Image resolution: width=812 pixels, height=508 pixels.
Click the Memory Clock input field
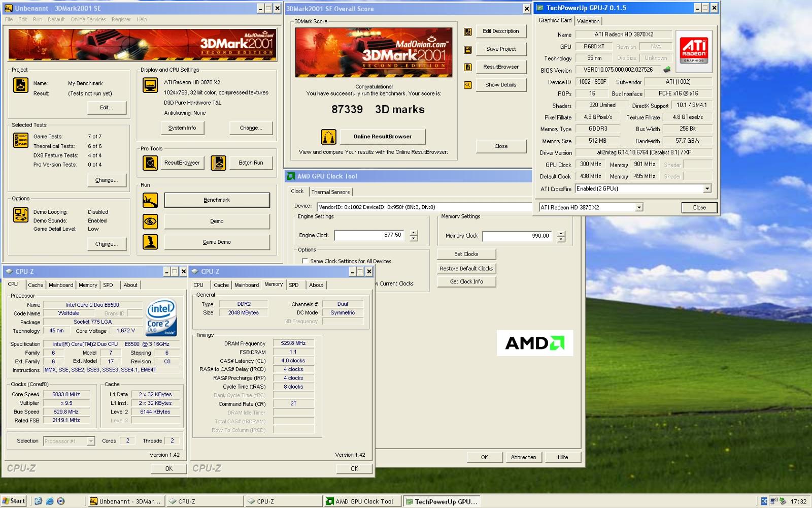click(x=517, y=236)
